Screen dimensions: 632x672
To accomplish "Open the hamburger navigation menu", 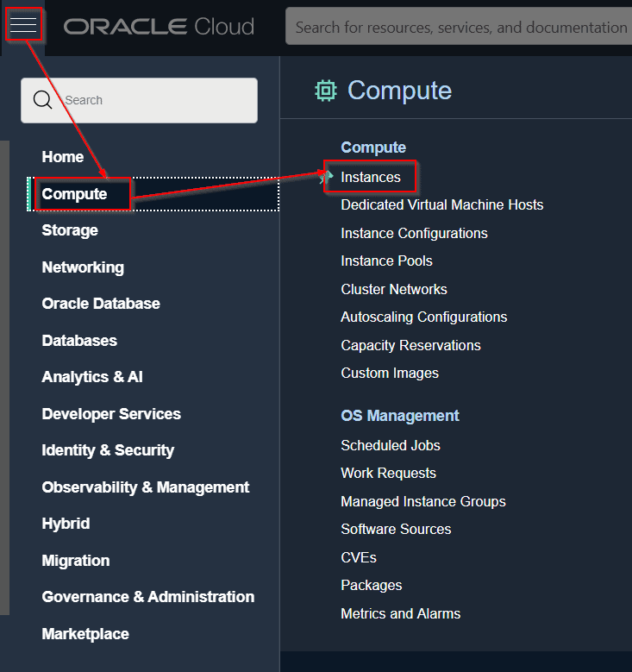I will pos(23,25).
